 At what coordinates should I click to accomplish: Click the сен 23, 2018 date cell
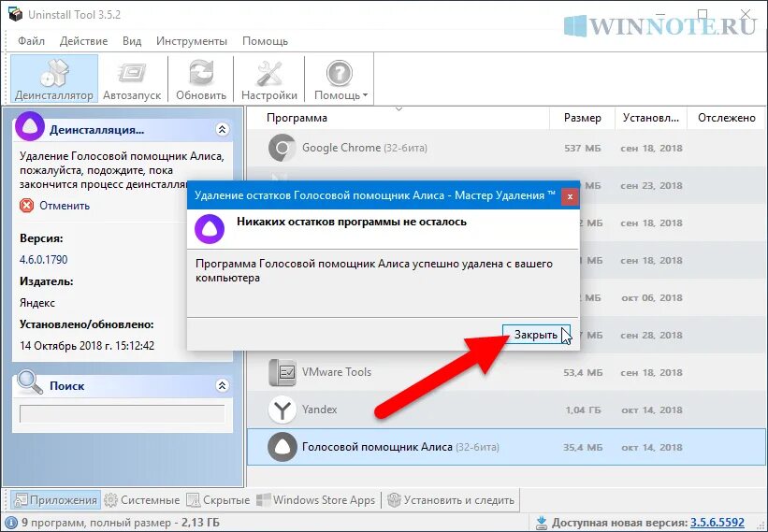(x=651, y=185)
